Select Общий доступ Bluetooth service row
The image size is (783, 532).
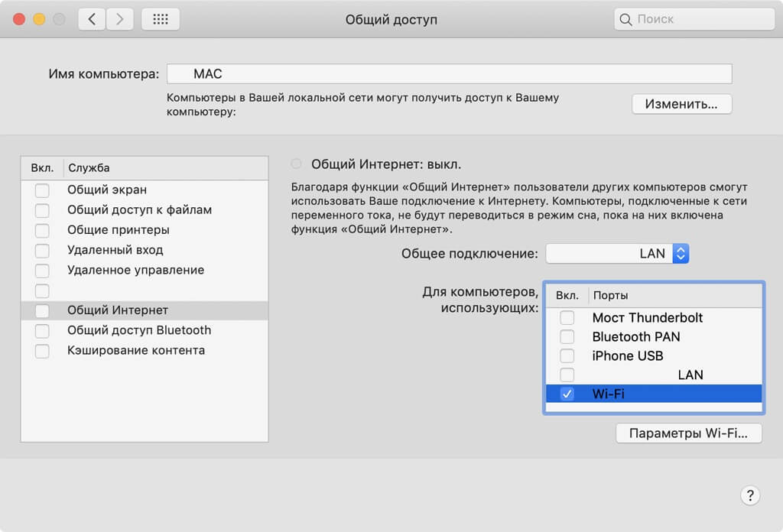(138, 330)
